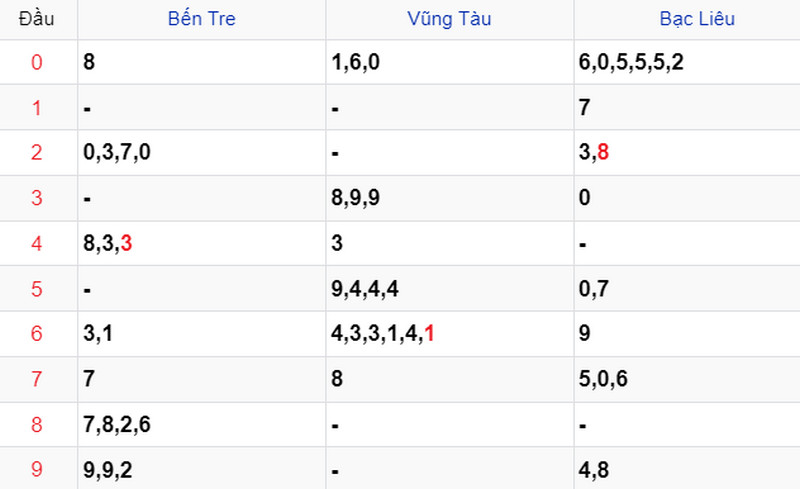Click Vũng Tàu cell showing 4,3,3,1,4,1
Screen dimensions: 800x489
[382, 334]
